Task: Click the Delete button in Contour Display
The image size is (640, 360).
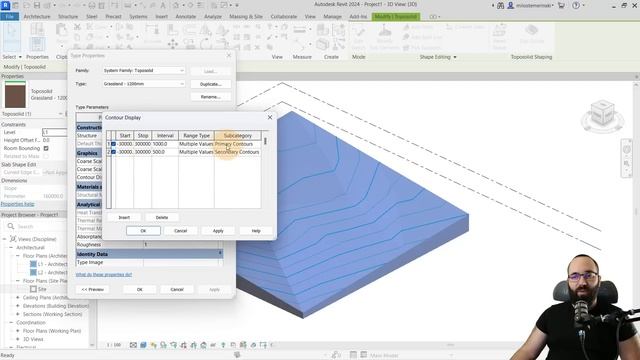Action: pyautogui.click(x=162, y=218)
